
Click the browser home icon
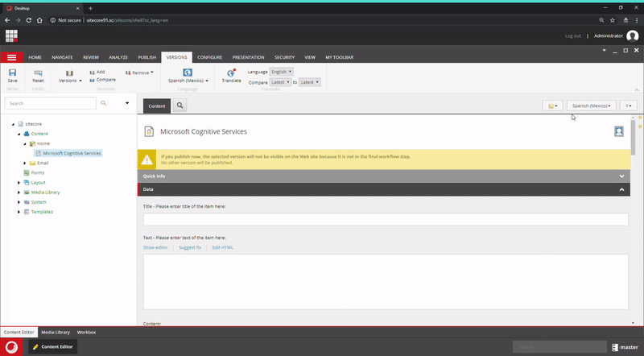[x=39, y=20]
